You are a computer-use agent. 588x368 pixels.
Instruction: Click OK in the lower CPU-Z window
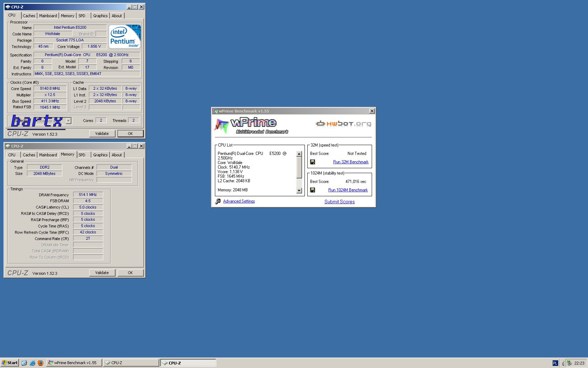[130, 273]
